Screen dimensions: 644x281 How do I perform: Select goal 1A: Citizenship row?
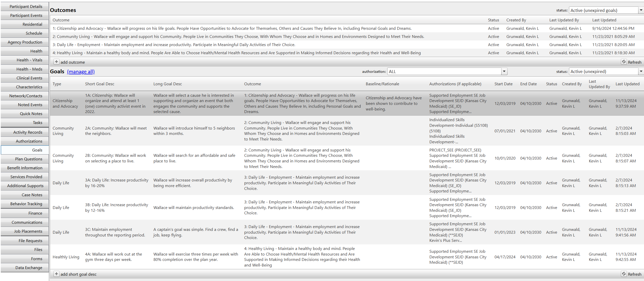pos(347,104)
